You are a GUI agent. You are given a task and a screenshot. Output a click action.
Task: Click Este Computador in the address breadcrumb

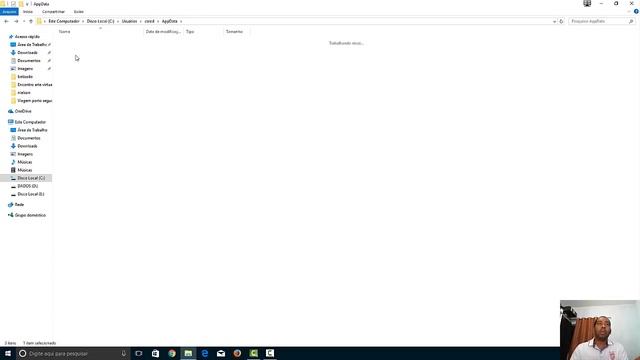point(64,21)
